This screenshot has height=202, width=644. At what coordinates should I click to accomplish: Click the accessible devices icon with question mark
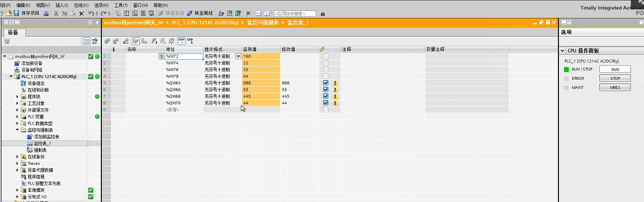pos(221,13)
